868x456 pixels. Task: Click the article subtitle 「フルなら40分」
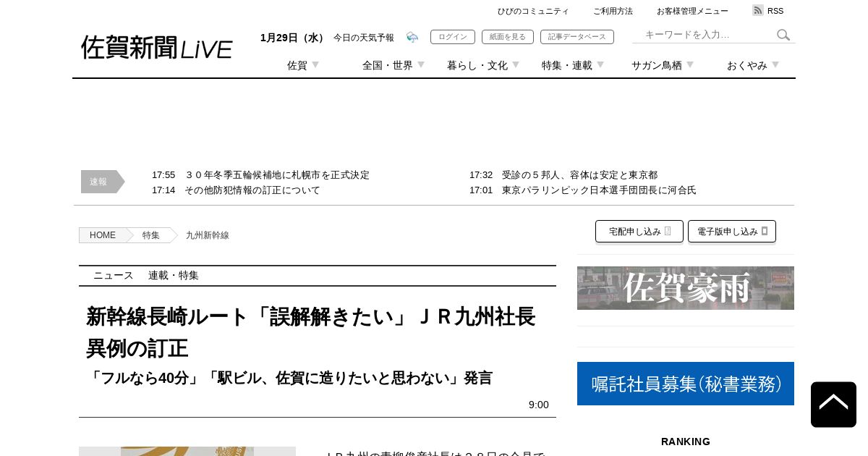point(289,378)
